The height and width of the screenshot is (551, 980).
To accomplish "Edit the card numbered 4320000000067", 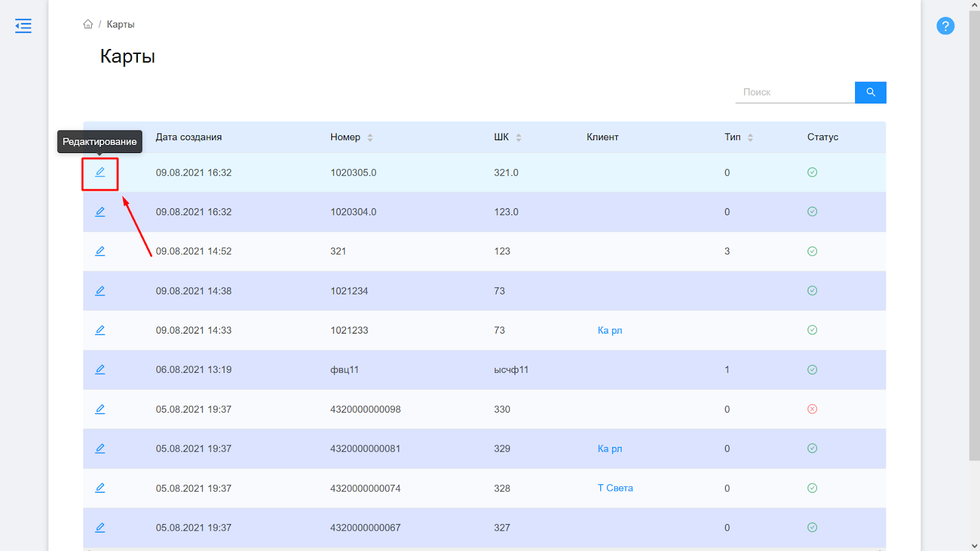I will click(x=100, y=527).
